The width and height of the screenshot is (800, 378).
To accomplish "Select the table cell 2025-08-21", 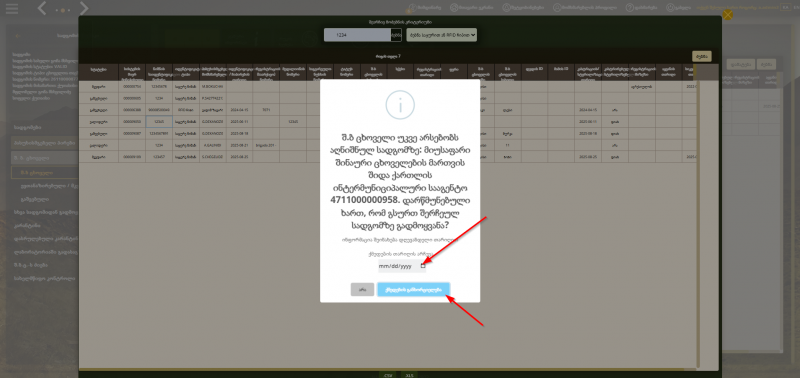I will 239,145.
